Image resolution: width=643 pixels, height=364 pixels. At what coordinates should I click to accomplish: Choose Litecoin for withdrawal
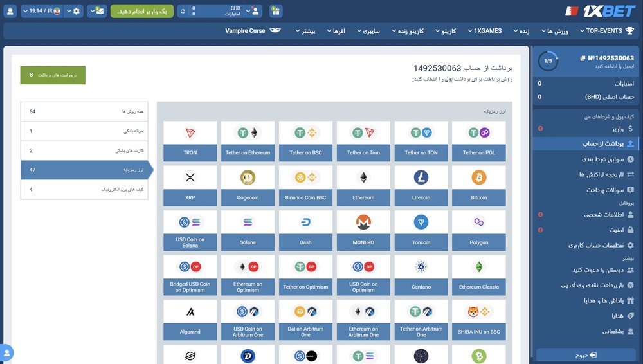(x=421, y=183)
